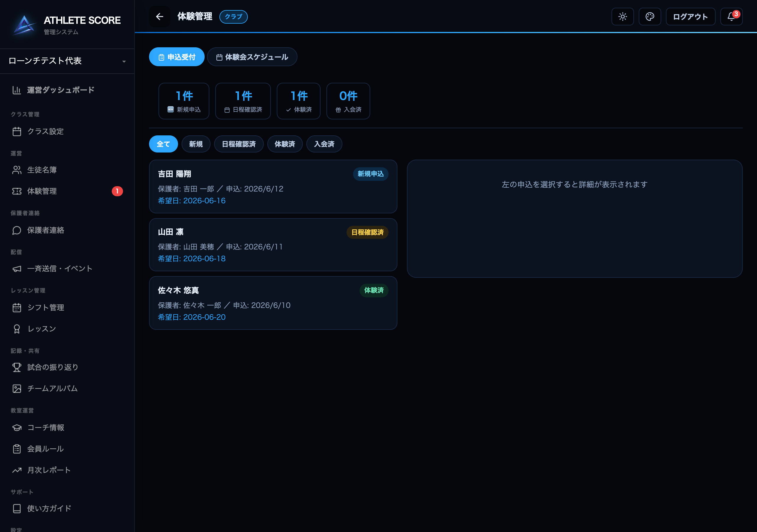Screen dimensions: 757x532
Task: Filter applications by 入会済 chip
Action: [x=324, y=144]
